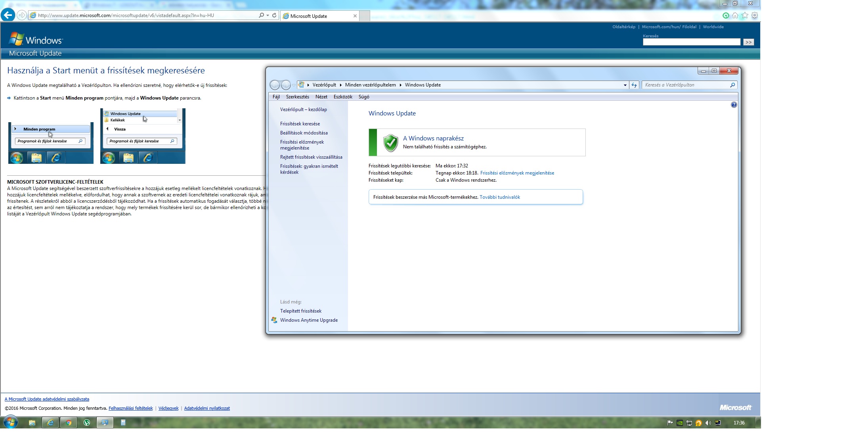Open Frissítési előzmények megjelenítése sidebar link
Image resolution: width=868 pixels, height=432 pixels.
point(302,145)
